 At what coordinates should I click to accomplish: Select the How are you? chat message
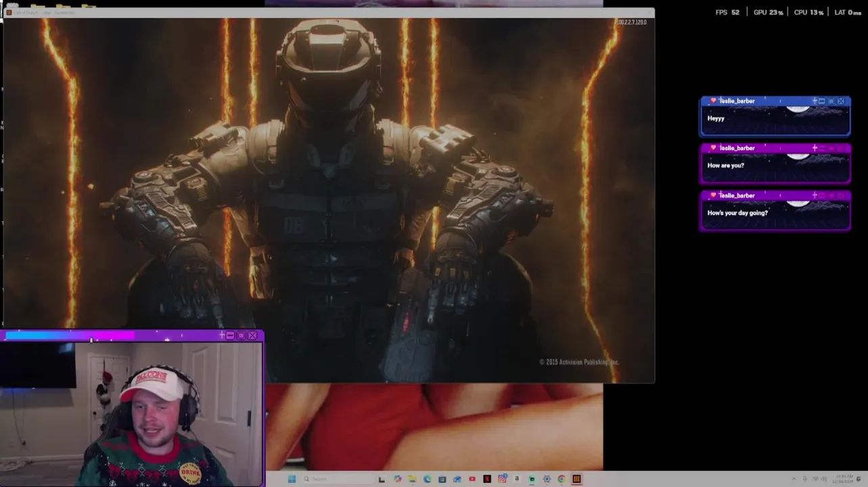(x=725, y=165)
